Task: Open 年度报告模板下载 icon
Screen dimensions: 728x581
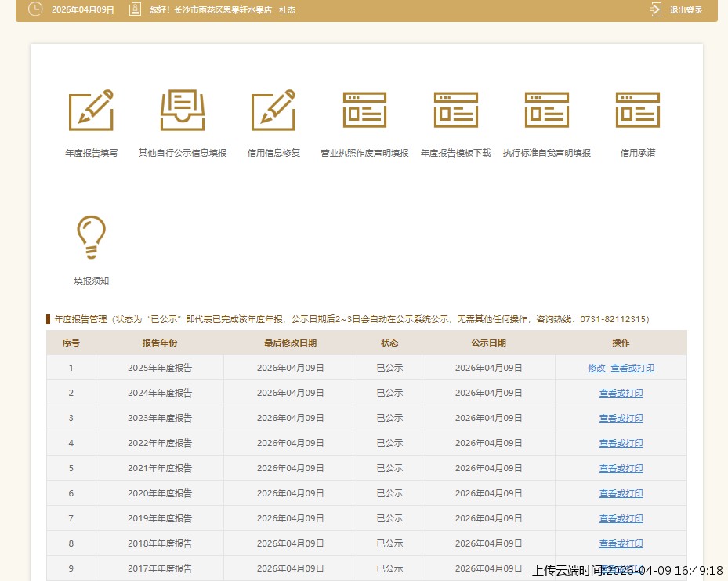Action: click(x=455, y=110)
